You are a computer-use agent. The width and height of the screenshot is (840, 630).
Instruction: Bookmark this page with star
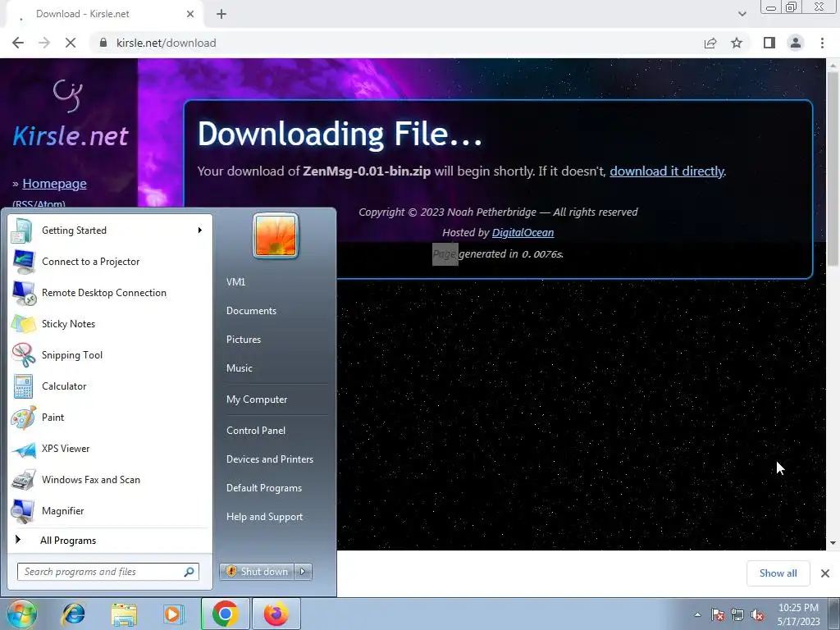pos(737,43)
